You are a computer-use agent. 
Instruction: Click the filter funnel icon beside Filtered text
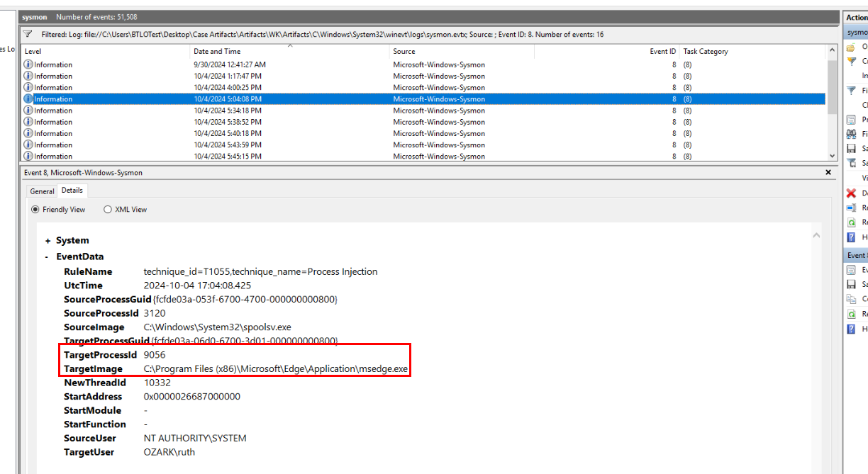pyautogui.click(x=28, y=34)
